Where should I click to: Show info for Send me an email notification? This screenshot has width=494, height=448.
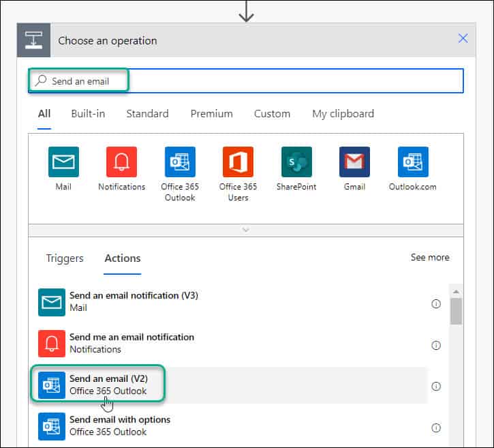(436, 345)
